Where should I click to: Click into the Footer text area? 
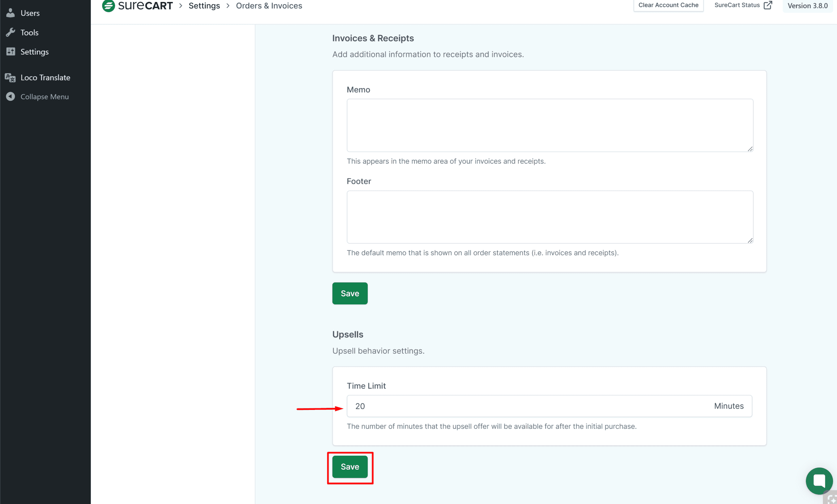click(550, 217)
